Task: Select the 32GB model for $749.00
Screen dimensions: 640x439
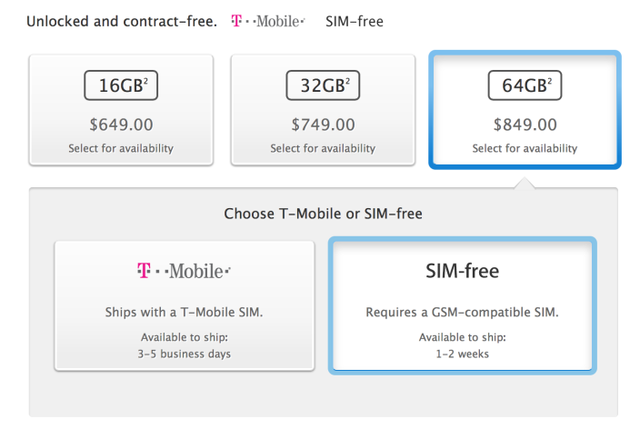Action: (322, 110)
